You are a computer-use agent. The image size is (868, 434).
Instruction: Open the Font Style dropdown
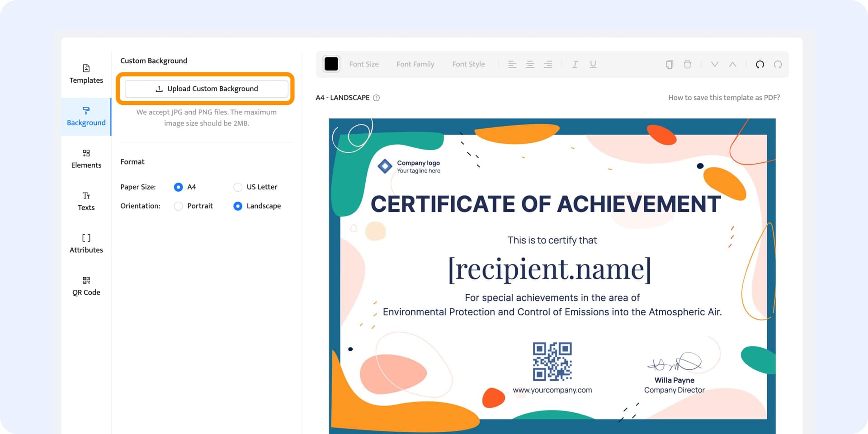468,64
